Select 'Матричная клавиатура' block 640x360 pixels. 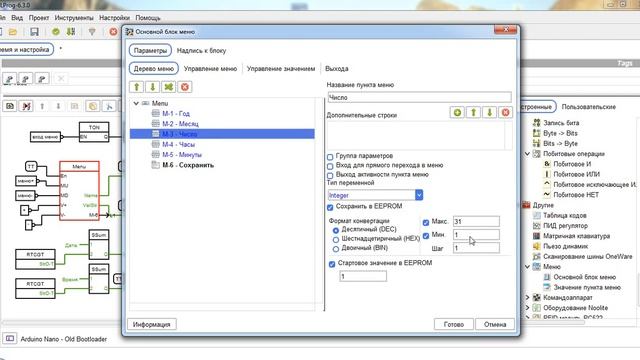tap(576, 236)
